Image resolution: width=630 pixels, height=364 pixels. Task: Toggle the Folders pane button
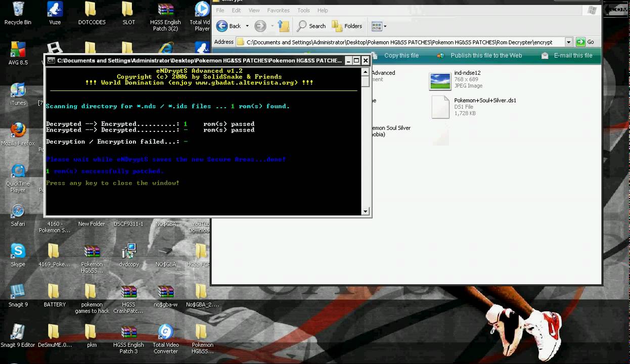[x=347, y=26]
